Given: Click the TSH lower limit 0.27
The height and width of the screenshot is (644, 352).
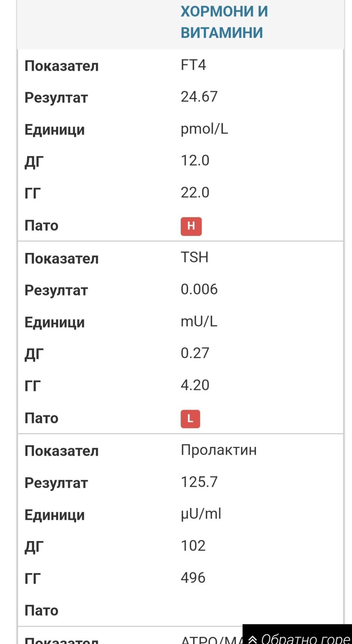Looking at the screenshot, I should [195, 354].
